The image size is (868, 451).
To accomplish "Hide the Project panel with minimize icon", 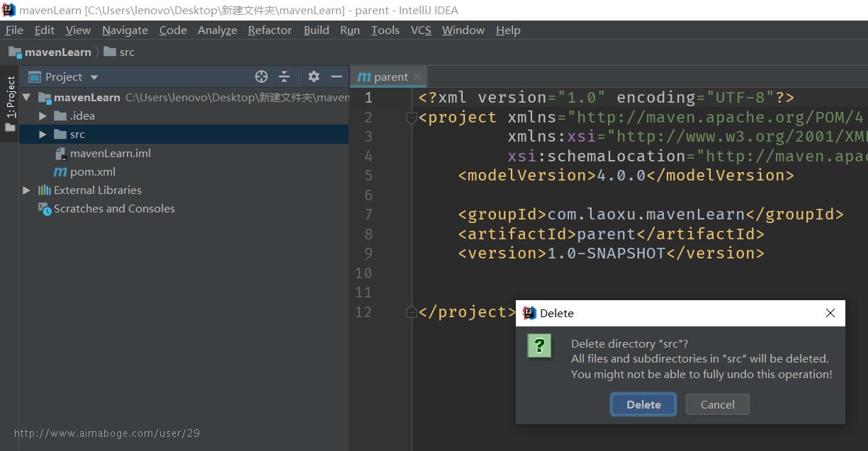I will (x=337, y=76).
